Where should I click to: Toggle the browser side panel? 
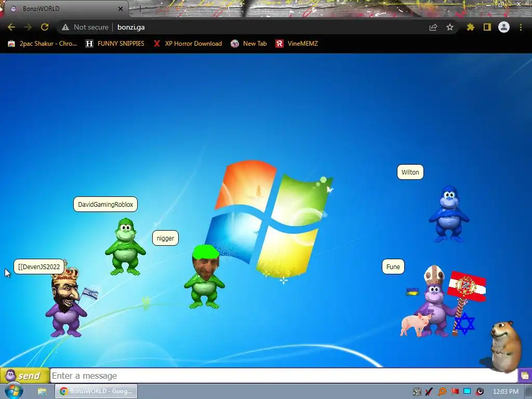pyautogui.click(x=487, y=27)
